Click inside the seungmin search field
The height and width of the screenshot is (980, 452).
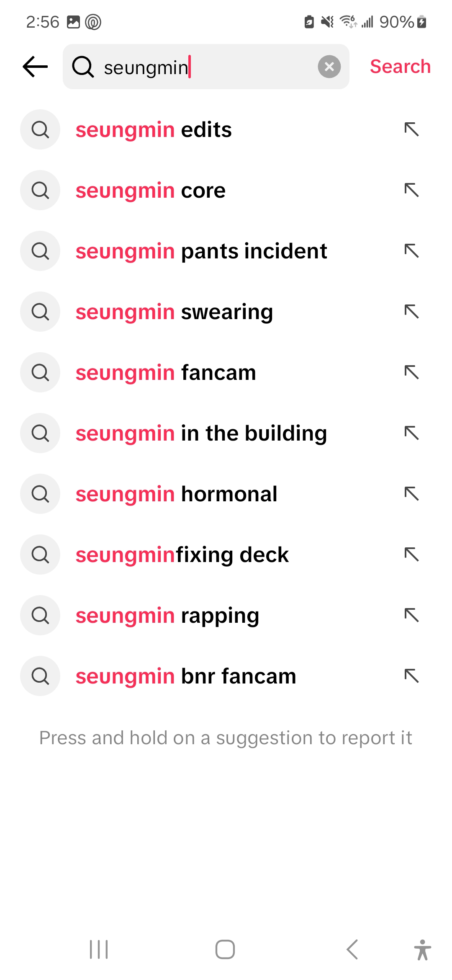[209, 67]
